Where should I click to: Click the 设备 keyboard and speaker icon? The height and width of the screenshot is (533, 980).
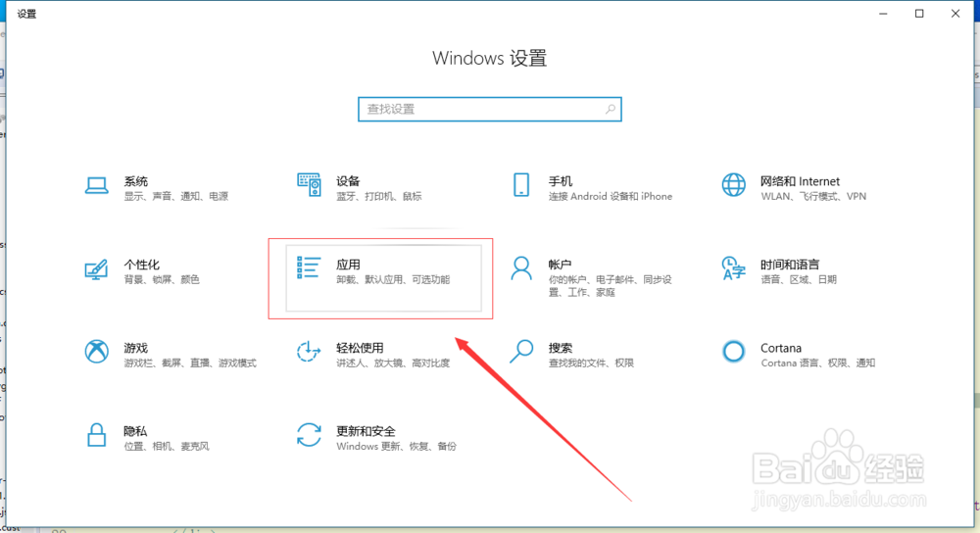point(309,185)
